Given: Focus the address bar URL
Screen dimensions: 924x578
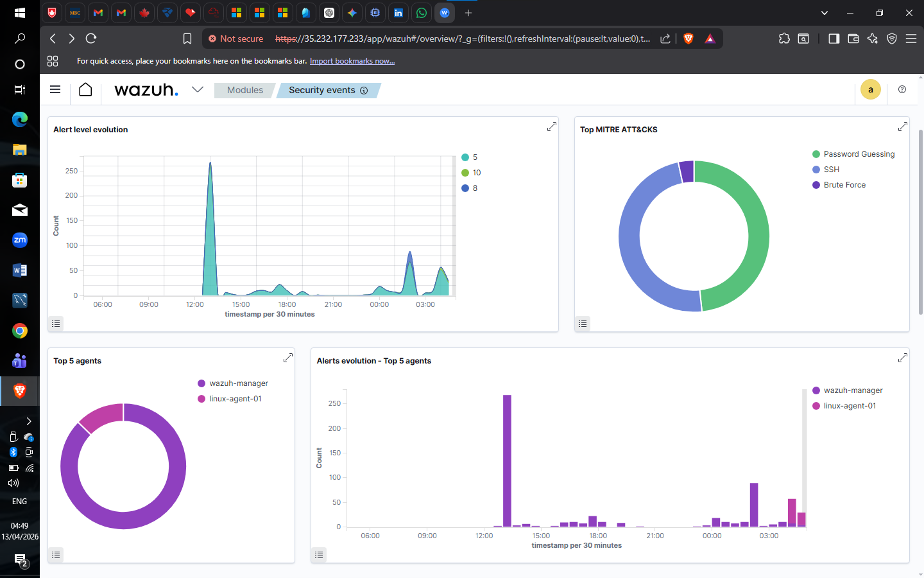Looking at the screenshot, I should (x=463, y=39).
